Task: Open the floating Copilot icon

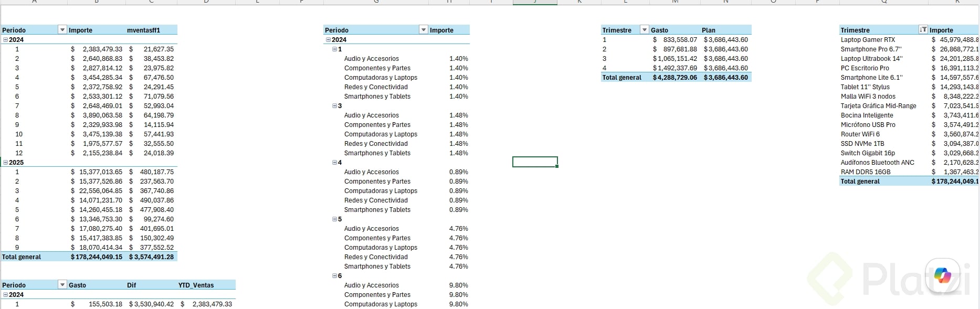Action: coord(943,275)
